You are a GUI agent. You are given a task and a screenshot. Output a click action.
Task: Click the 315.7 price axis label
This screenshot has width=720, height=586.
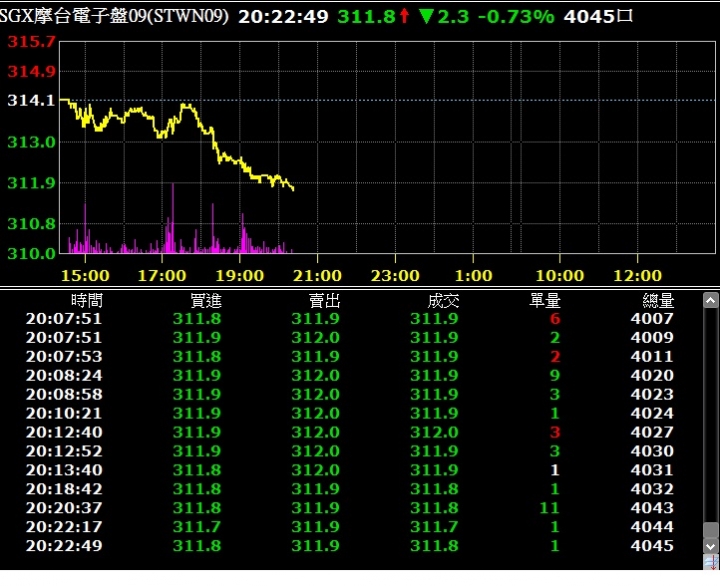tap(31, 42)
